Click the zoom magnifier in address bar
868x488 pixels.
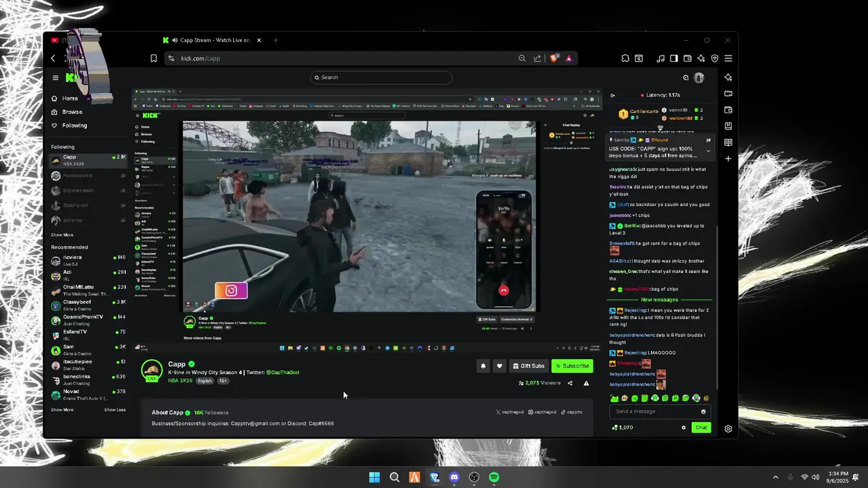coord(522,58)
